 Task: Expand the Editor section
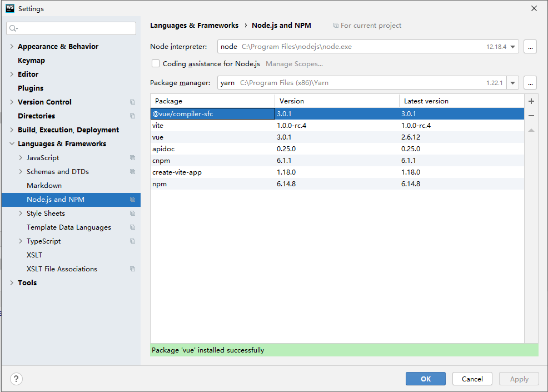tap(12, 74)
